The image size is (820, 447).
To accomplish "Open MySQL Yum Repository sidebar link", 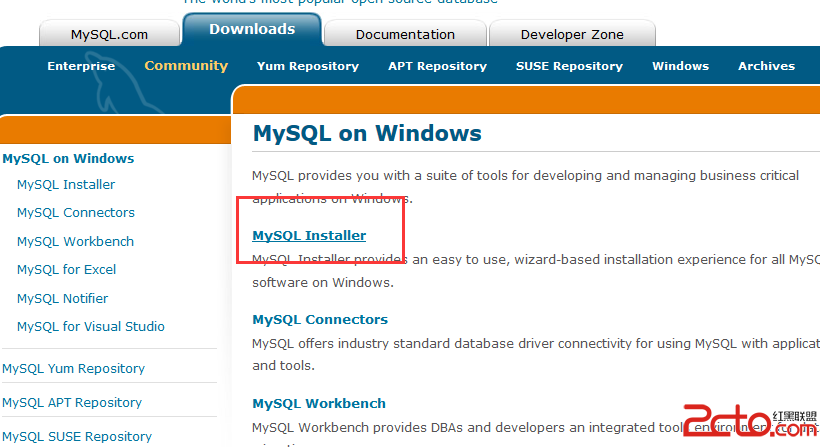I will click(x=73, y=369).
